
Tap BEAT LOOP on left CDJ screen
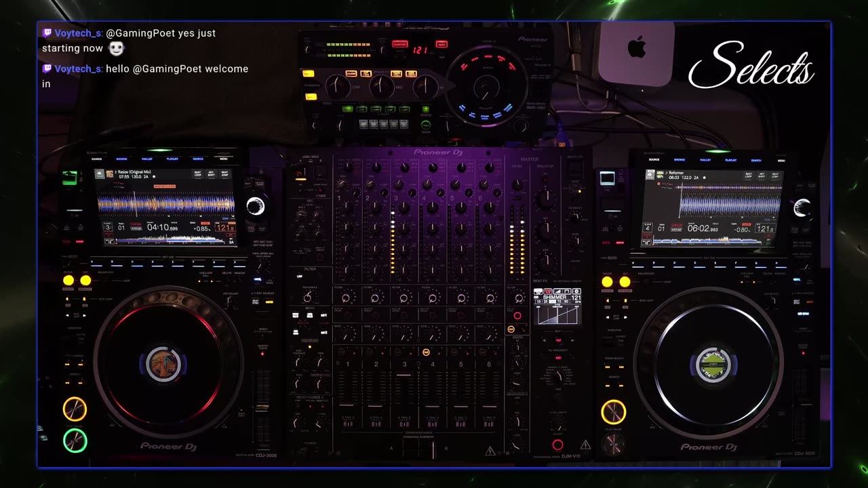click(197, 174)
